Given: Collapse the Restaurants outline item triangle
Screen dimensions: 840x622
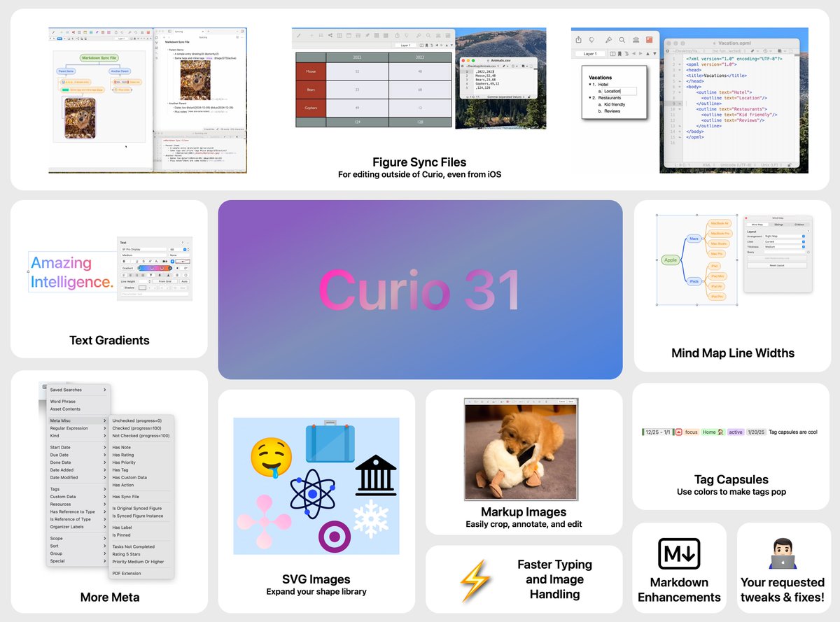Looking at the screenshot, I should 590,98.
